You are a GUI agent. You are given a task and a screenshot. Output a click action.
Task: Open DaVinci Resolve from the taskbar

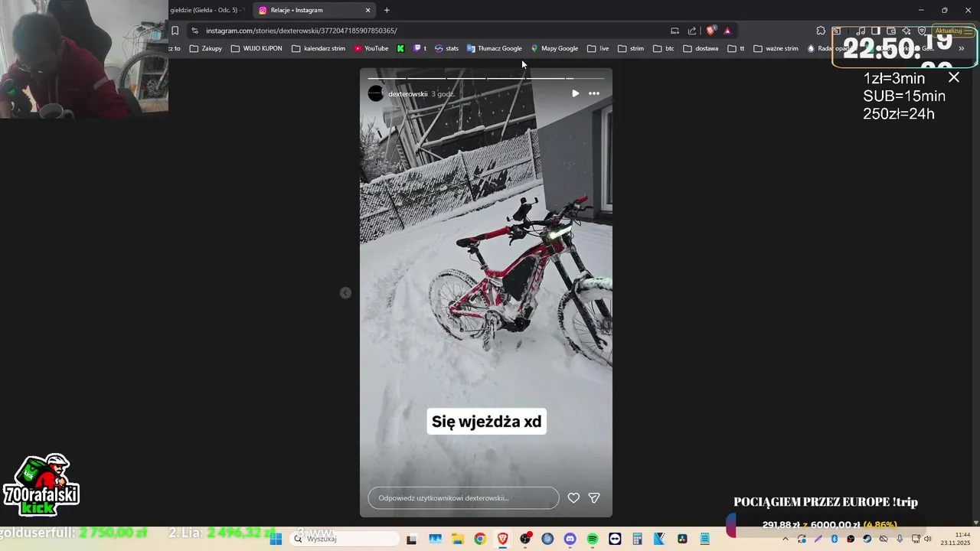682,539
